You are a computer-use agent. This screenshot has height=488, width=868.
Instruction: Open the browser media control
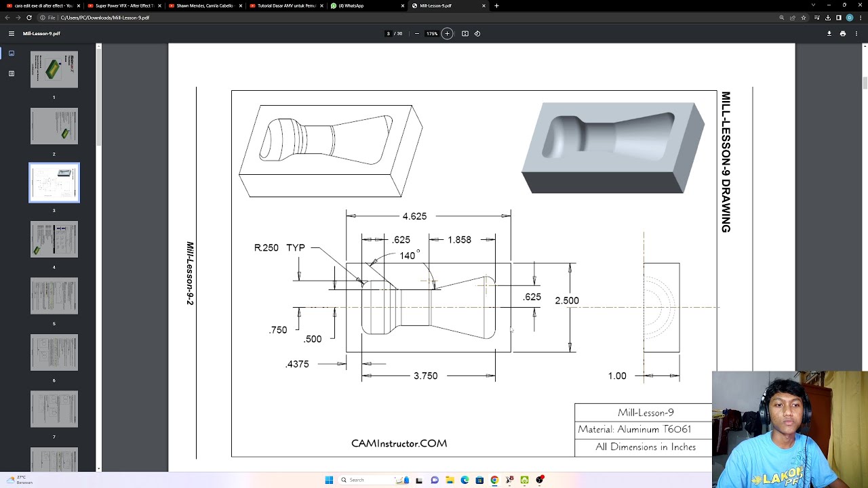(x=817, y=18)
